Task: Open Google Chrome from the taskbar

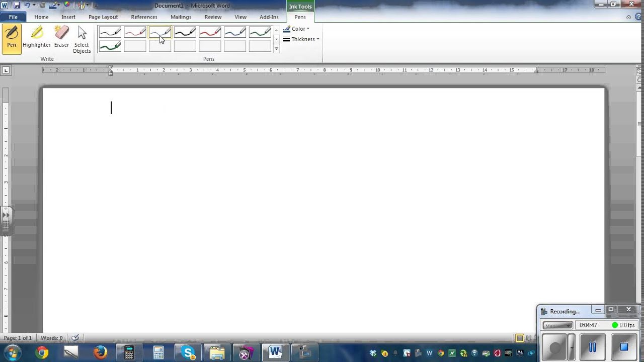Action: point(42,353)
